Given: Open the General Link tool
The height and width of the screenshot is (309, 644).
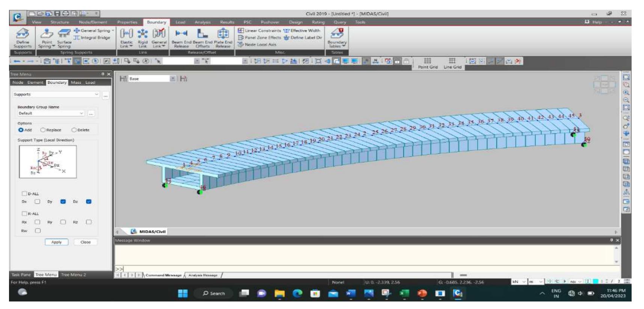Looking at the screenshot, I should point(159,39).
